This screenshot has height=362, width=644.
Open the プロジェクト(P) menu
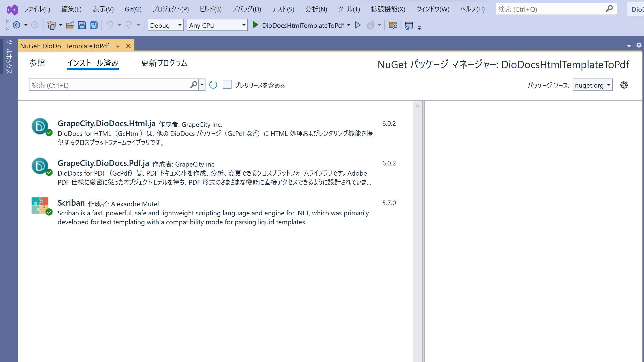(x=171, y=9)
